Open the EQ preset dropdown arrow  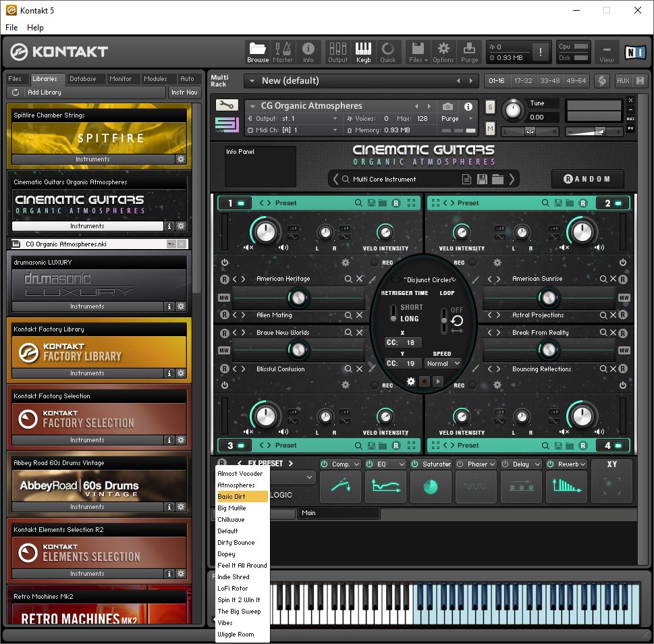click(402, 464)
